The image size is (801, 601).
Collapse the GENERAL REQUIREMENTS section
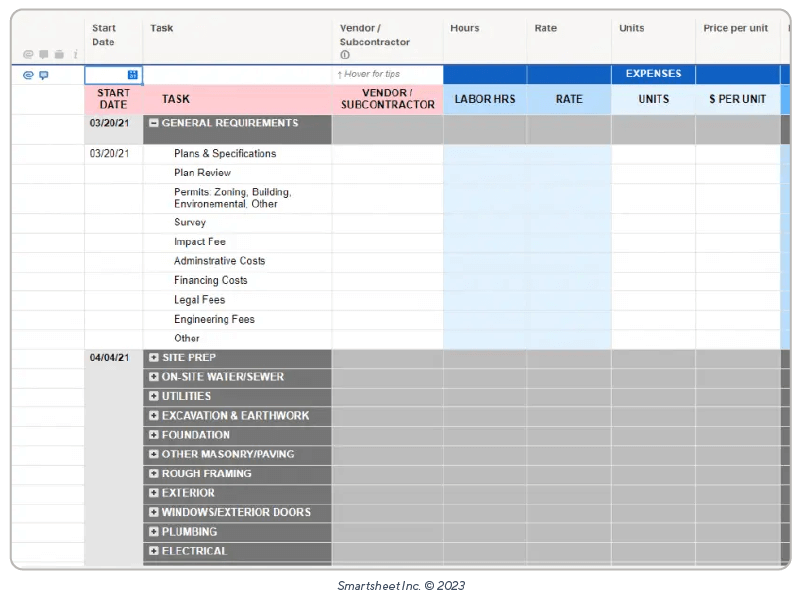click(153, 122)
